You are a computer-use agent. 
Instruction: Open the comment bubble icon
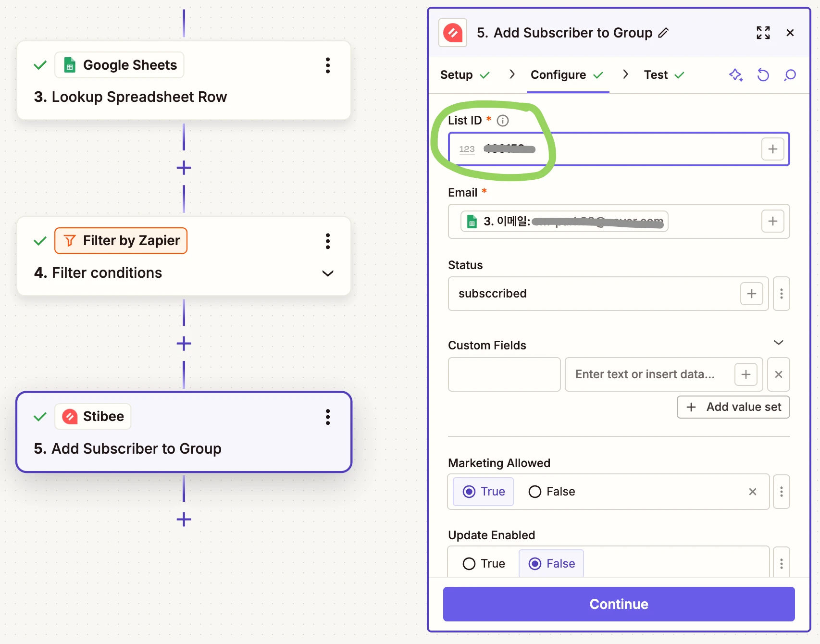click(x=790, y=75)
